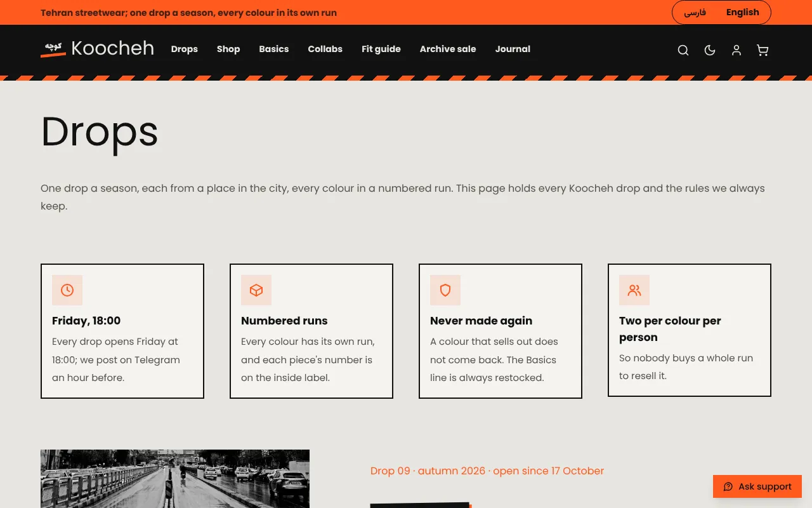The width and height of the screenshot is (812, 508).
Task: Click the One drop a season intro paragraph
Action: click(x=403, y=197)
